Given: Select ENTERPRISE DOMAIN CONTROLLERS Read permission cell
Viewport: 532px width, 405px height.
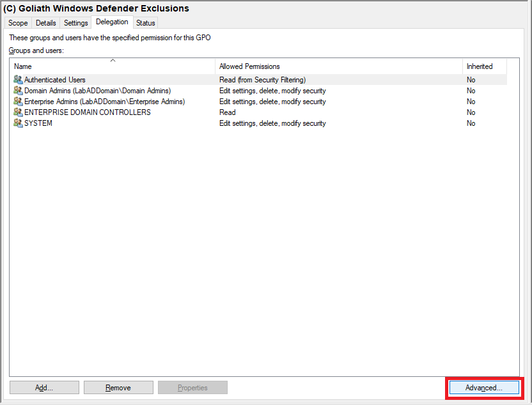Looking at the screenshot, I should pos(228,112).
